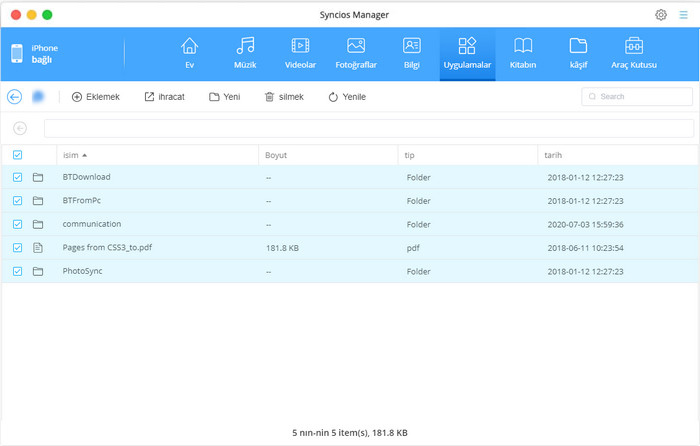Click the BTFromPc folder icon
This screenshot has height=446, width=700.
(x=38, y=200)
